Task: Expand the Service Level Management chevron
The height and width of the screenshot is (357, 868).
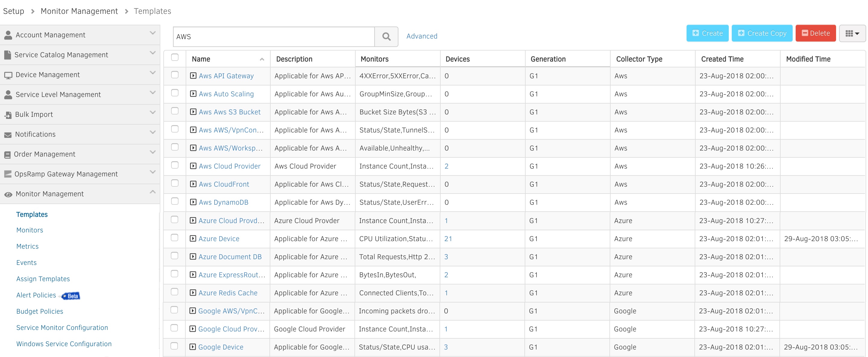Action: tap(153, 92)
